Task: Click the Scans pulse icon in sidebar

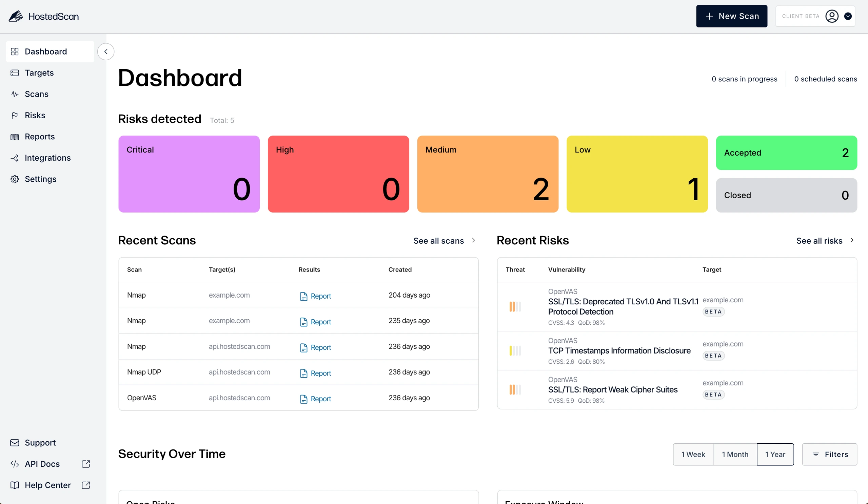Action: [15, 94]
